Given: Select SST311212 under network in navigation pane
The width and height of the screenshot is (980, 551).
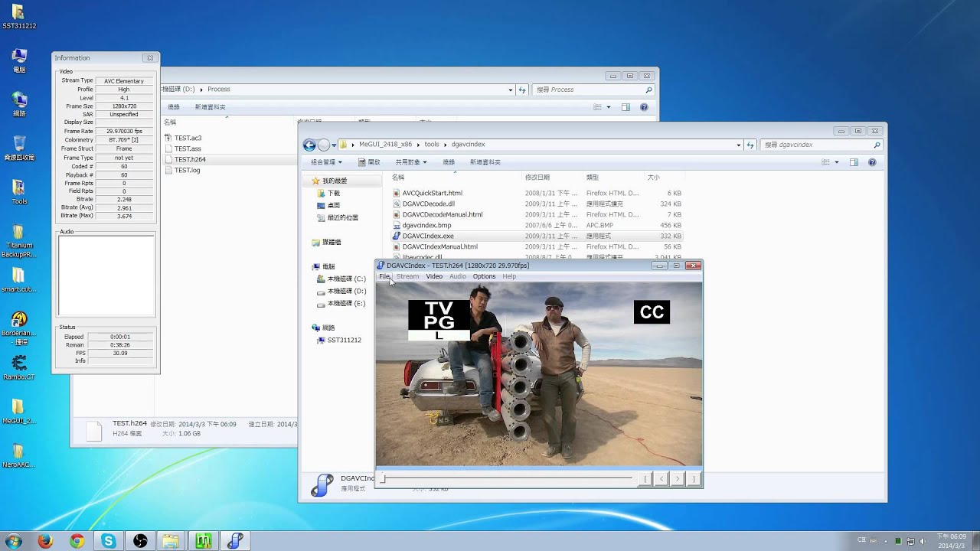Looking at the screenshot, I should [x=345, y=340].
